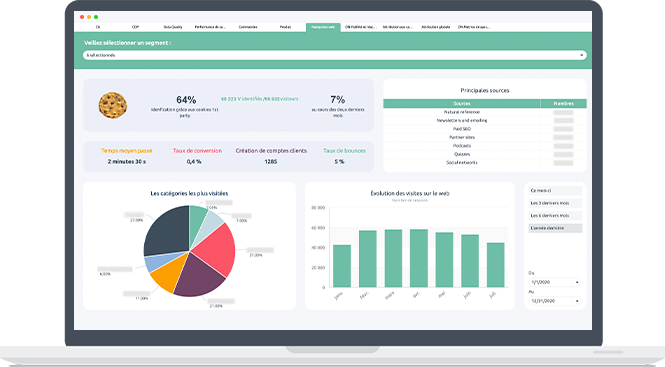Click the Nombres column header
This screenshot has height=367, width=665.
point(564,104)
